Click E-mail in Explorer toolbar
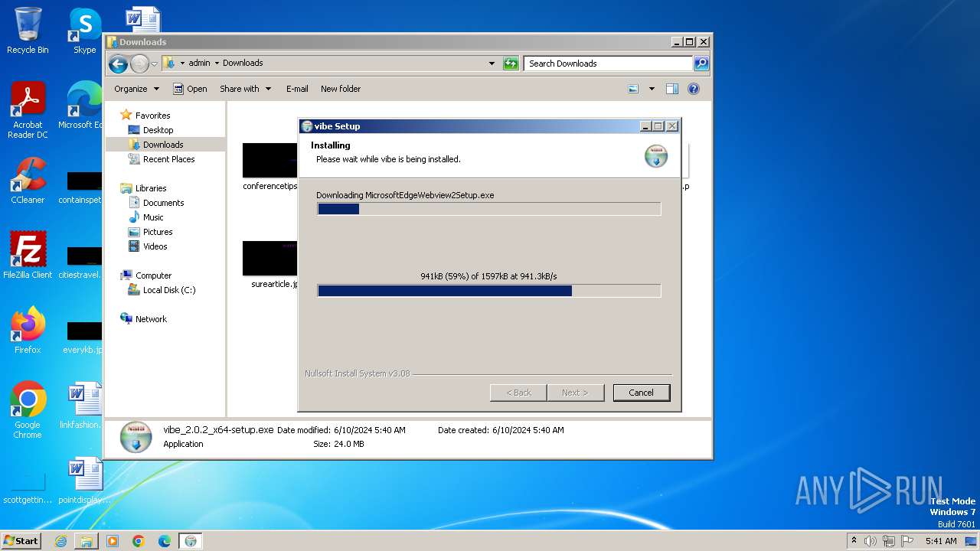Image resolution: width=980 pixels, height=551 pixels. point(297,89)
